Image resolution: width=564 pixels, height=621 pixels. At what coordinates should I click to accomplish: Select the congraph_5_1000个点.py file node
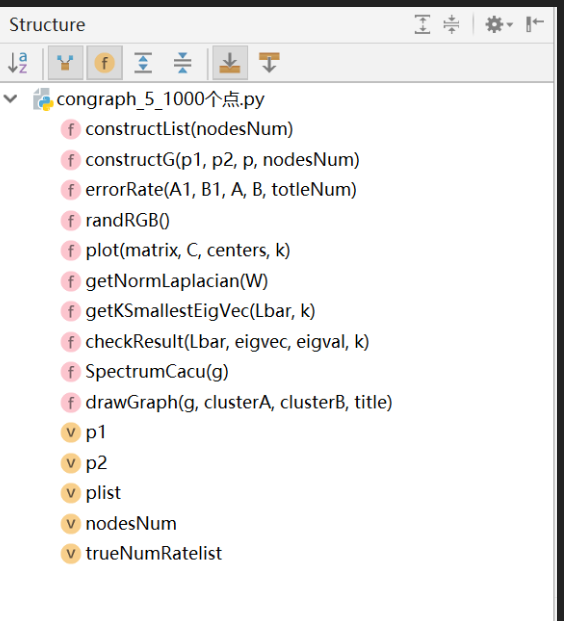point(160,99)
